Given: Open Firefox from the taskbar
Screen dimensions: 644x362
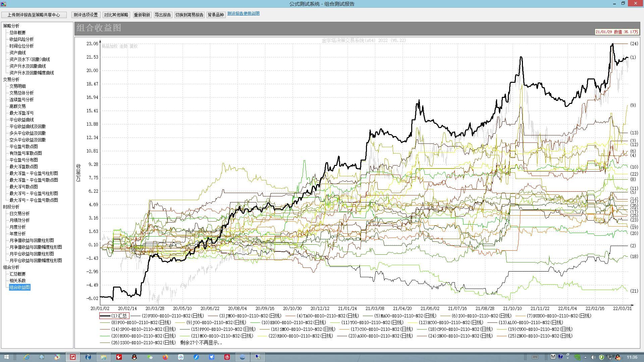Looking at the screenshot, I should click(x=165, y=357).
